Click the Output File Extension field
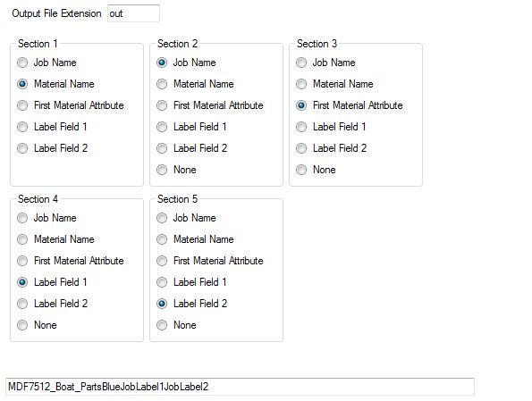Screen dimensions: 532x401 coord(133,13)
